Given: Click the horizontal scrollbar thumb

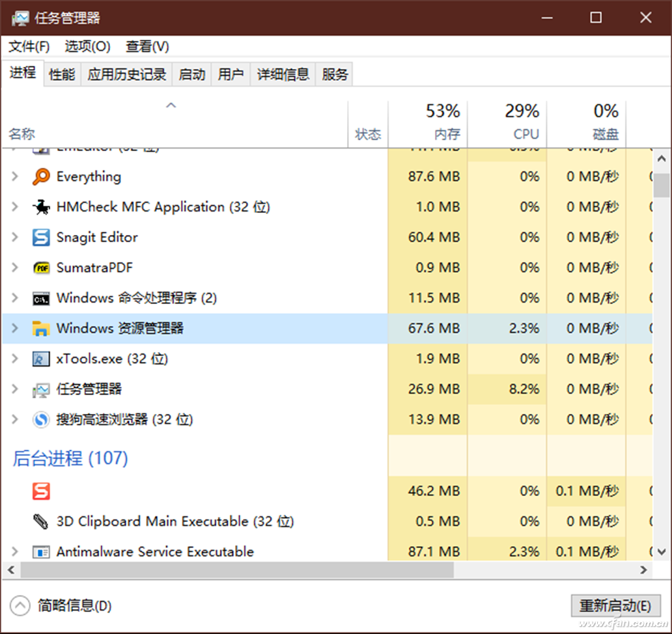Looking at the screenshot, I should [237, 570].
